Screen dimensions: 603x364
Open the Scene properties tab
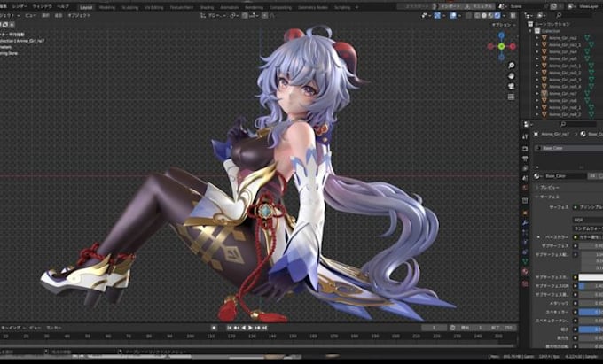pos(525,178)
